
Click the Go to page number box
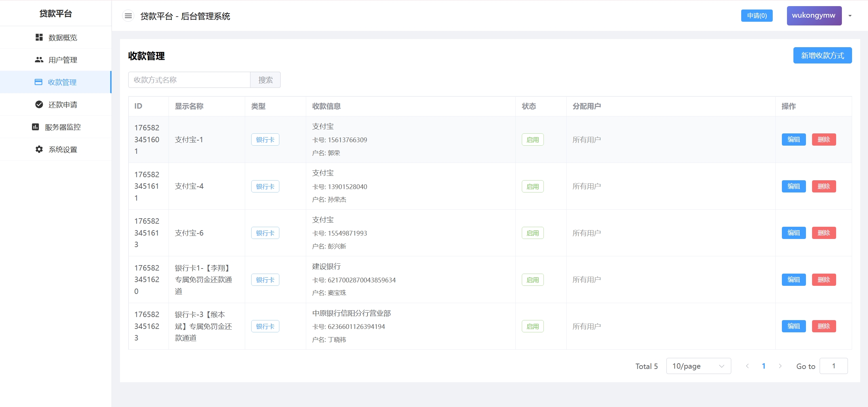pos(833,366)
